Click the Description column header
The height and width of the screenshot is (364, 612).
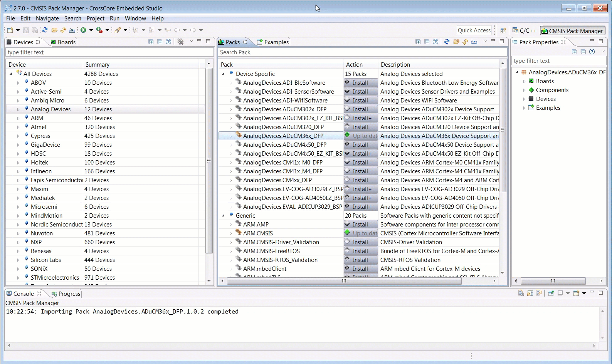click(439, 65)
